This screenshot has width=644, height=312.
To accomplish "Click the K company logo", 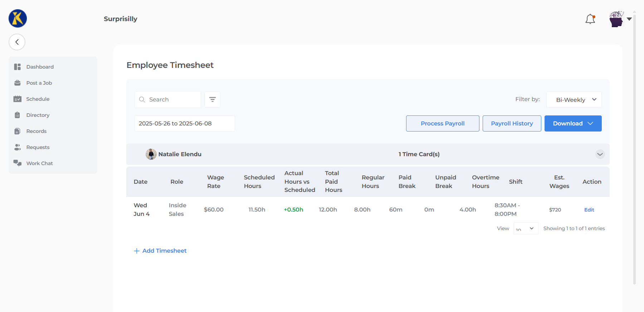I will point(18,19).
